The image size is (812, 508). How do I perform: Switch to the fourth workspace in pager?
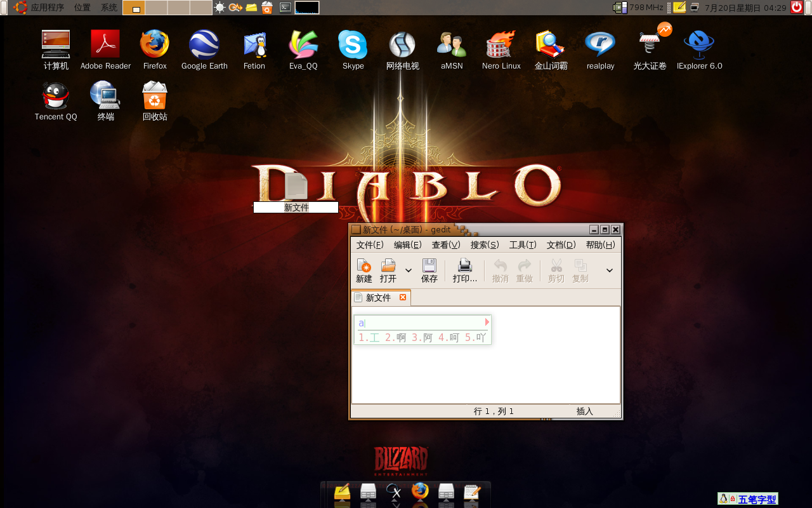[201, 8]
